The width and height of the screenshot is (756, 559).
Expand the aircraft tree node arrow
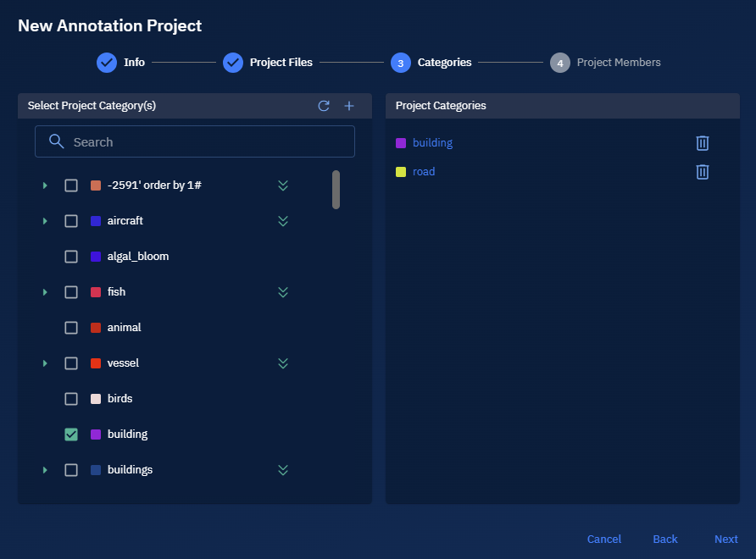coord(45,221)
